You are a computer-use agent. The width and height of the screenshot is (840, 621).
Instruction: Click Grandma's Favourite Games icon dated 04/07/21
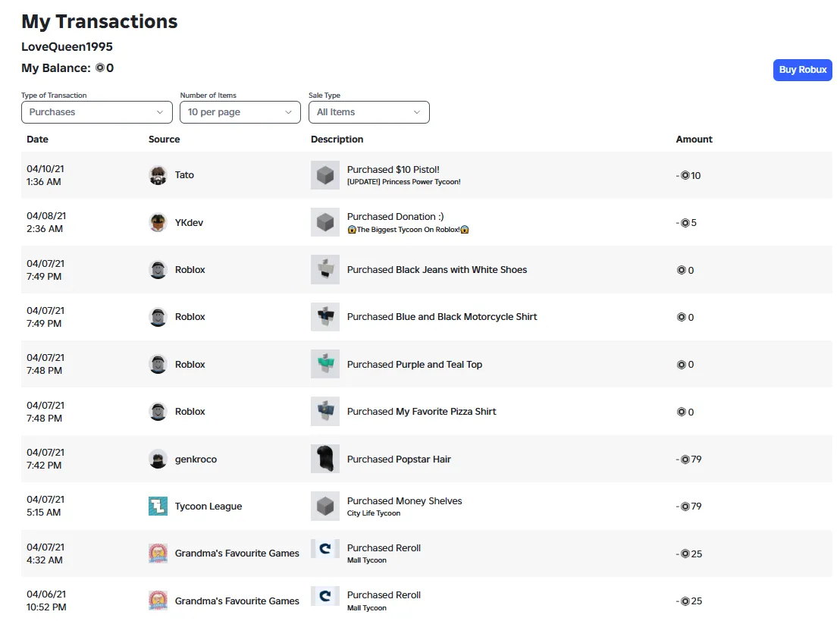tap(158, 554)
